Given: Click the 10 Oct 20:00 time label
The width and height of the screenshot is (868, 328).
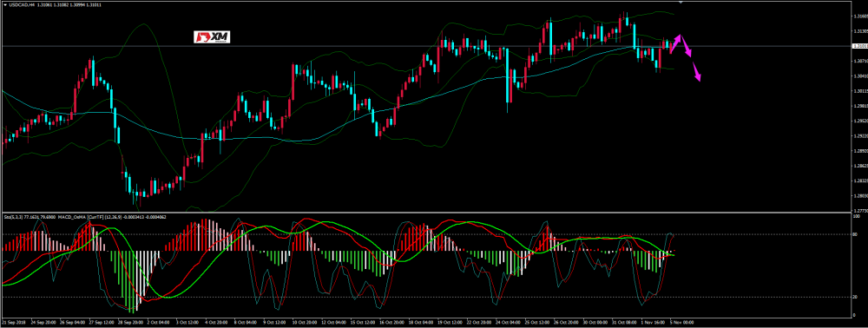Looking at the screenshot, I should (305, 323).
